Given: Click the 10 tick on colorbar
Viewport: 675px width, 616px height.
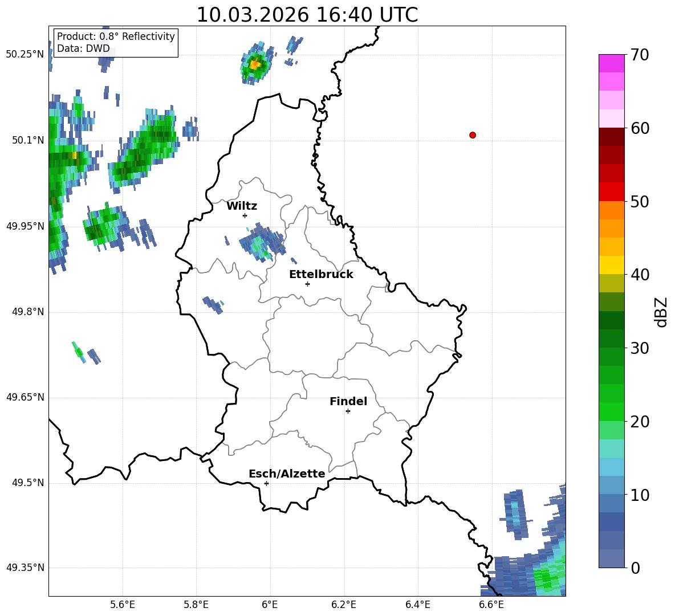Looking at the screenshot, I should [639, 495].
